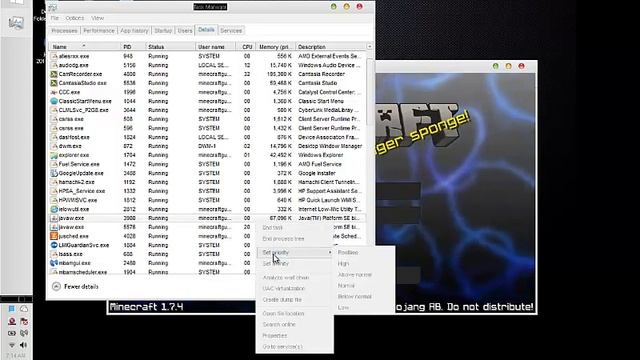Viewport: 640px width, 360px height.
Task: Sort by User name column header
Action: tap(216, 47)
